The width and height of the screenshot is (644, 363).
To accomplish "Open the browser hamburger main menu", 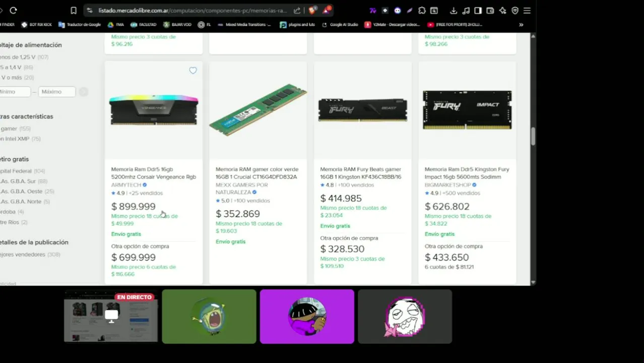I will point(527,10).
